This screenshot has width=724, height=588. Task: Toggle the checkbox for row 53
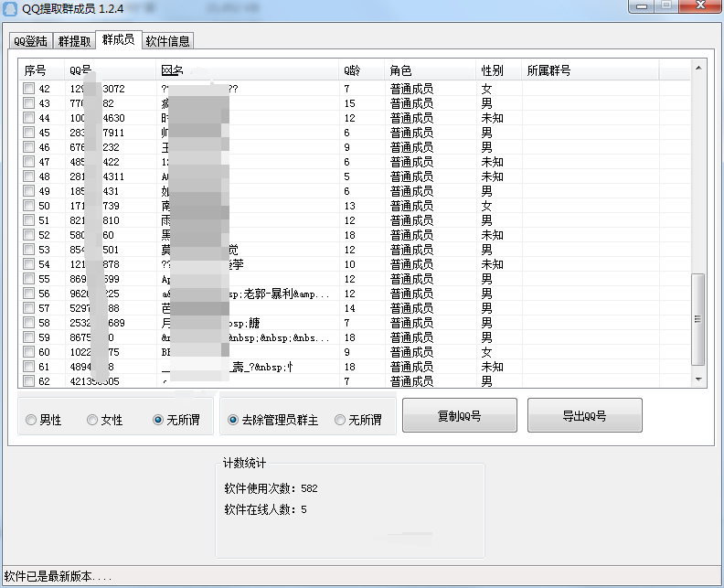click(28, 250)
